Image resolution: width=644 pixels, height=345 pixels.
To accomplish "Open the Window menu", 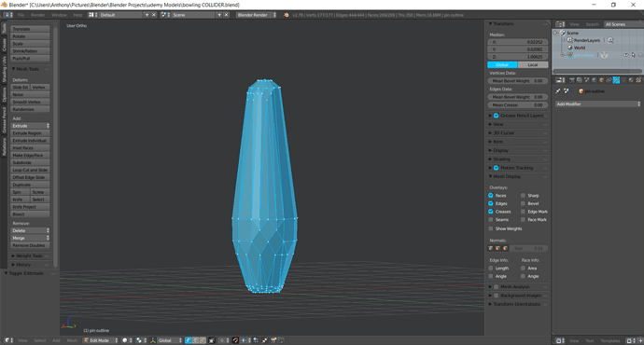I will click(x=59, y=15).
